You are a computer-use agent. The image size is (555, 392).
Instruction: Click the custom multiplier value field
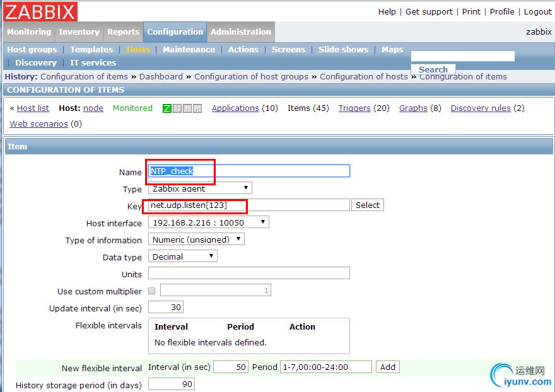coord(216,290)
